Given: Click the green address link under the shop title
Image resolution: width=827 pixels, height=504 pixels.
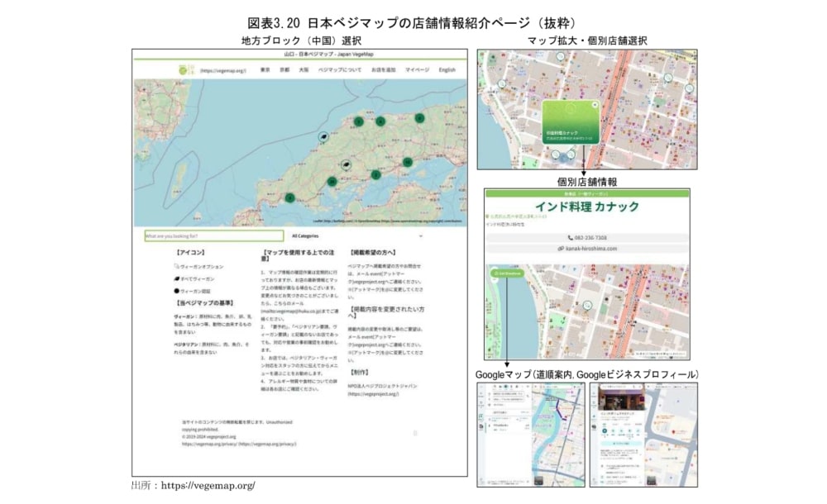Looking at the screenshot, I should click(x=518, y=216).
